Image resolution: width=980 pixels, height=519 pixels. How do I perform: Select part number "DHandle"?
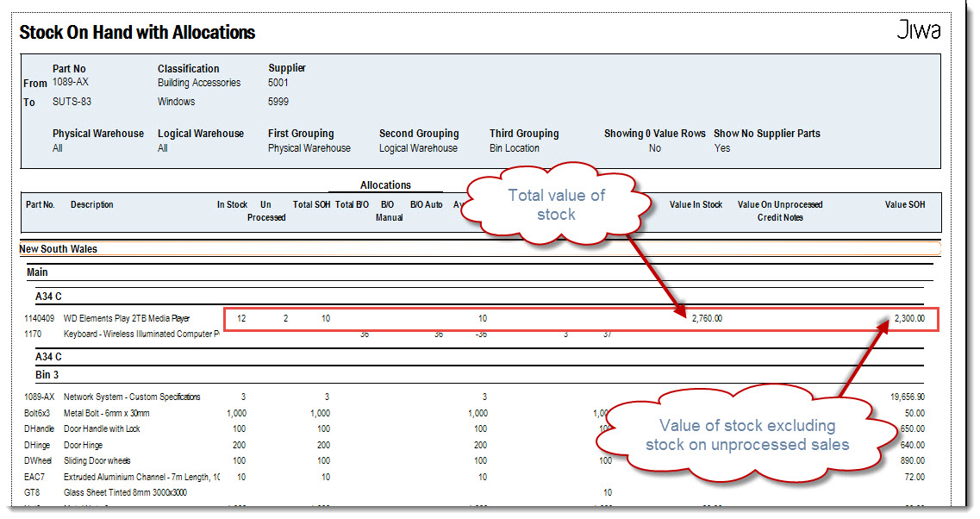[39, 429]
